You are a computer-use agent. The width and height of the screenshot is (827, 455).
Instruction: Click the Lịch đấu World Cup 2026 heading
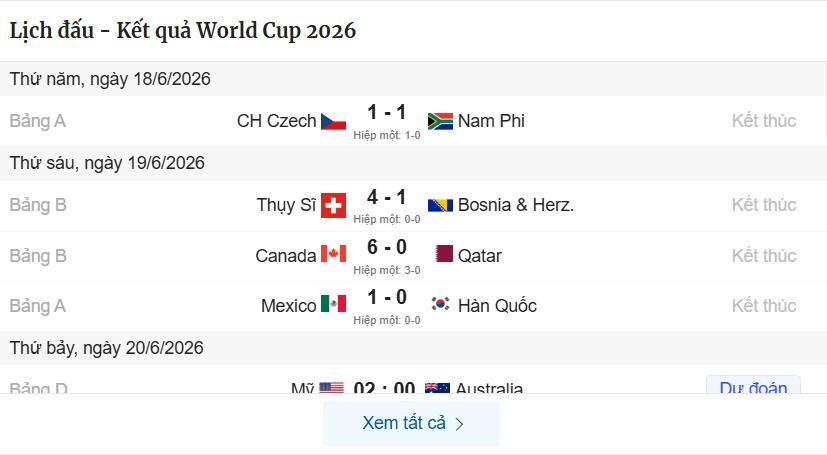pos(182,31)
